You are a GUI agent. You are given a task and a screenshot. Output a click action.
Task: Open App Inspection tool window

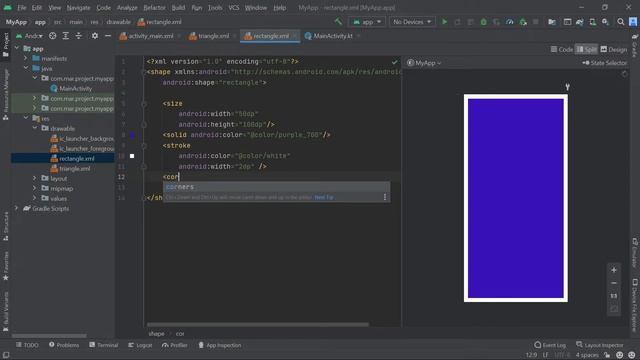pyautogui.click(x=220, y=345)
